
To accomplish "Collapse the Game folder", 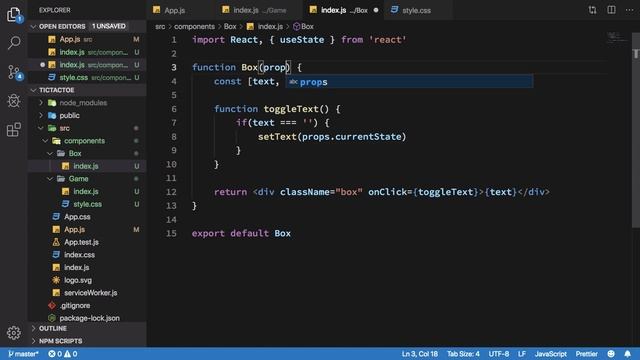I will tap(50, 179).
